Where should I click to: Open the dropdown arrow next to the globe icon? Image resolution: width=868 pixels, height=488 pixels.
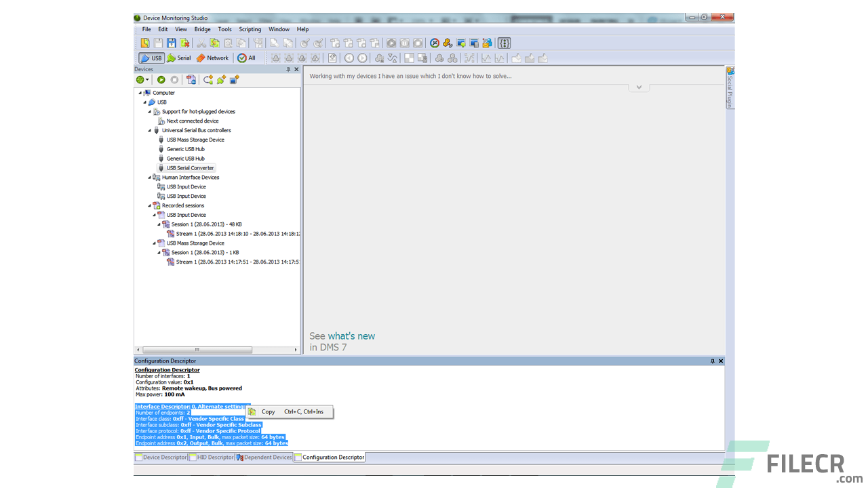coord(147,79)
